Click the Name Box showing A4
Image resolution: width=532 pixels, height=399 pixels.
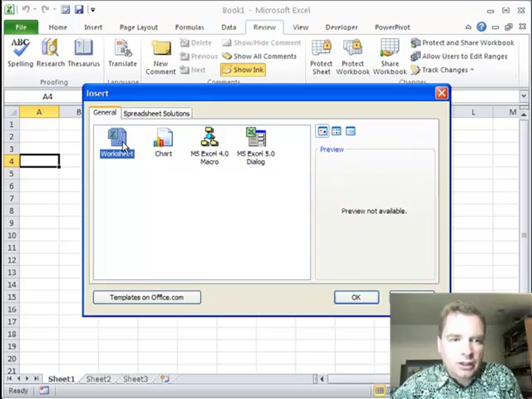[47, 96]
